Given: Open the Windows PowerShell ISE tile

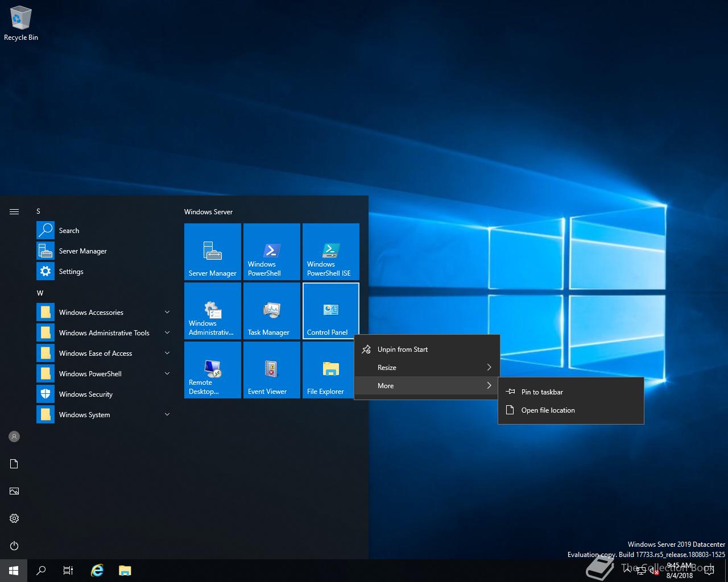Looking at the screenshot, I should point(331,252).
